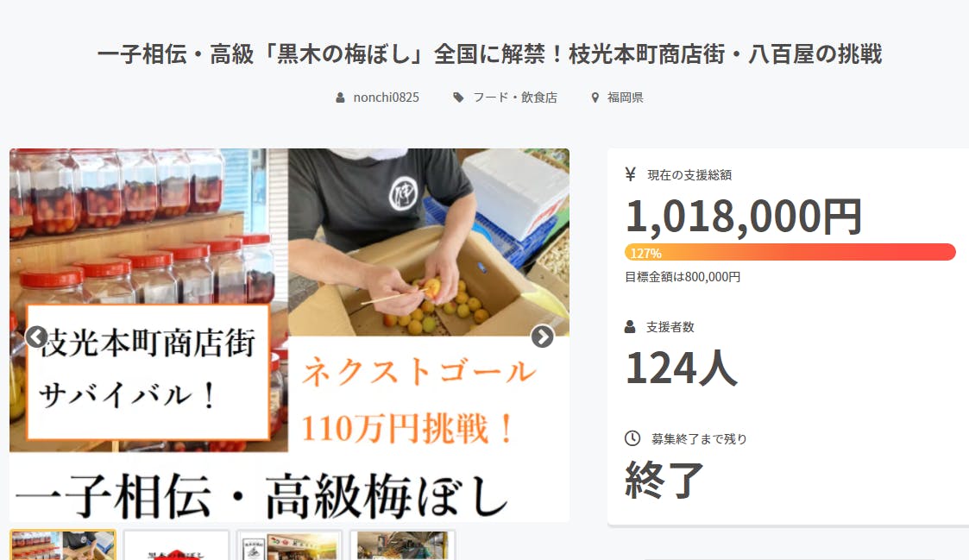Click the main project carousel image

pyautogui.click(x=289, y=336)
